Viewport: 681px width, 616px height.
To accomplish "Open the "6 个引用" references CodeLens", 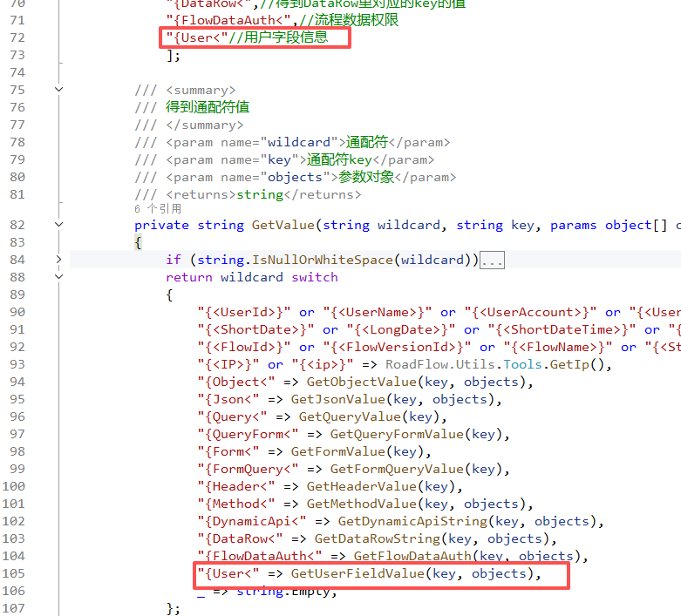I will [x=158, y=209].
